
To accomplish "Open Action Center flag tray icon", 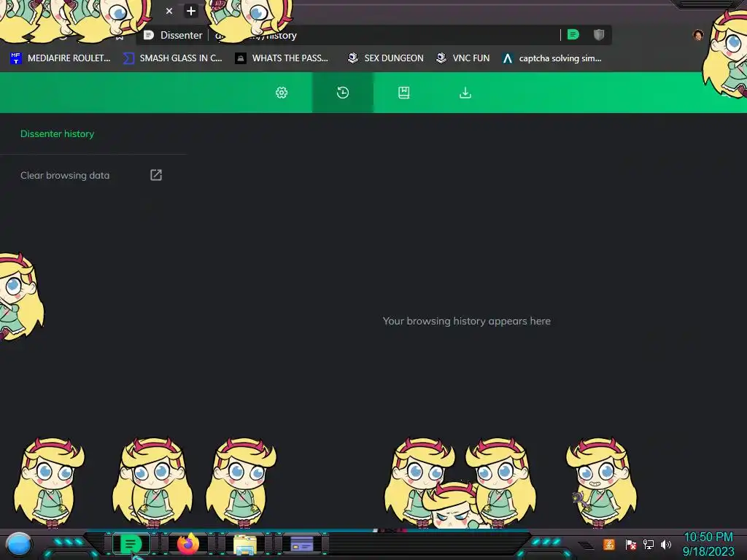I will [631, 544].
